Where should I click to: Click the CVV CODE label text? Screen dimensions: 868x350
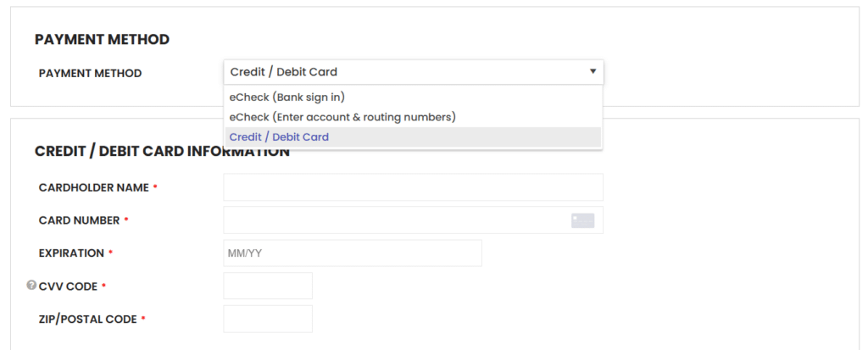coord(68,286)
